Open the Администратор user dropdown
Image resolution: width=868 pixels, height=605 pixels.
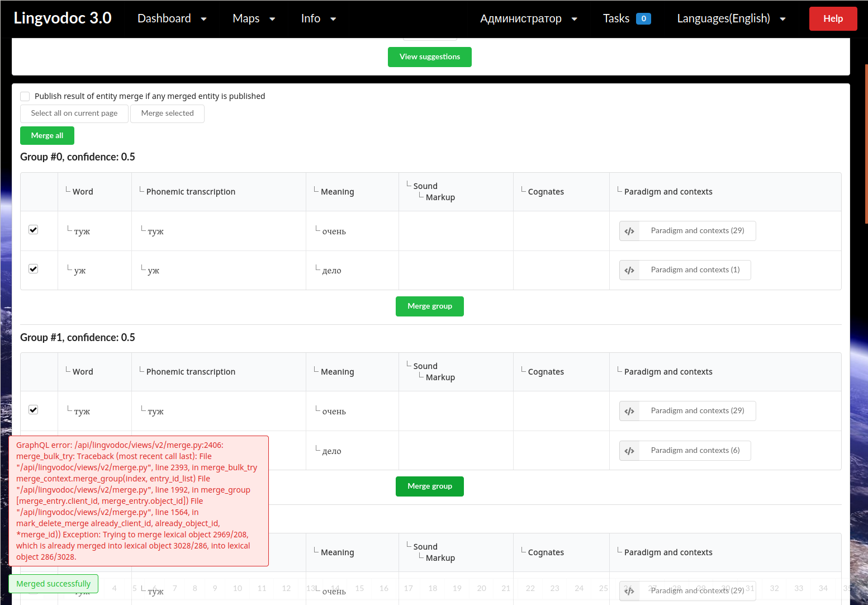pyautogui.click(x=528, y=18)
